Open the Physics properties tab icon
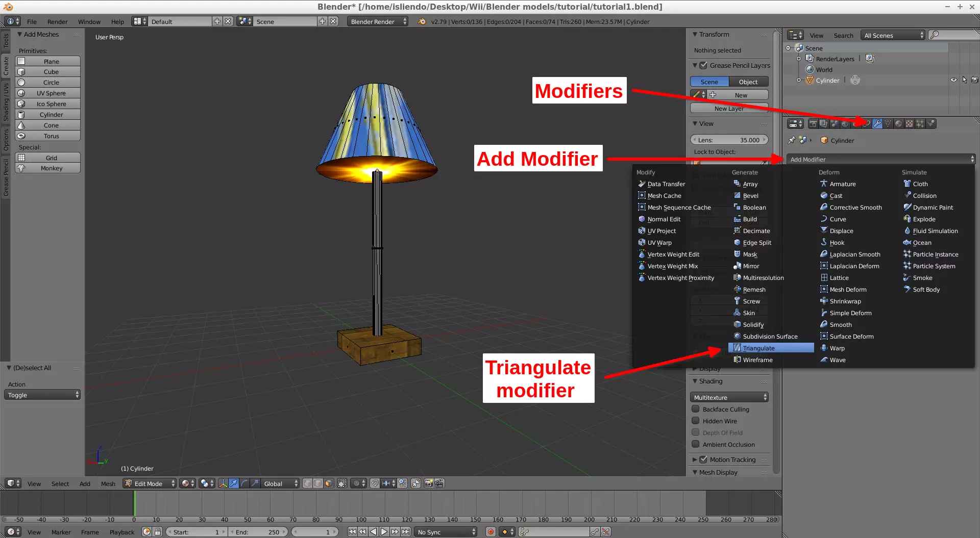 tap(931, 124)
